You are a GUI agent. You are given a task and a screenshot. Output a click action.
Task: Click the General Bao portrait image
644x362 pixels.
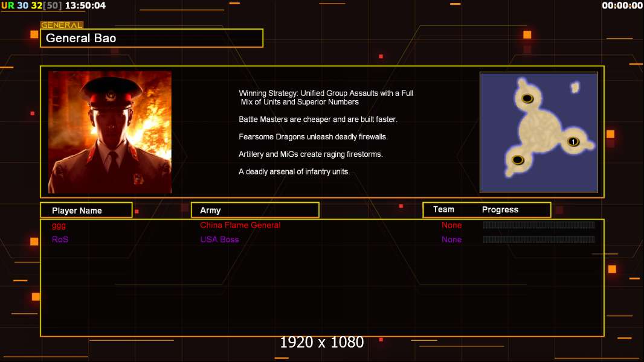click(x=110, y=132)
